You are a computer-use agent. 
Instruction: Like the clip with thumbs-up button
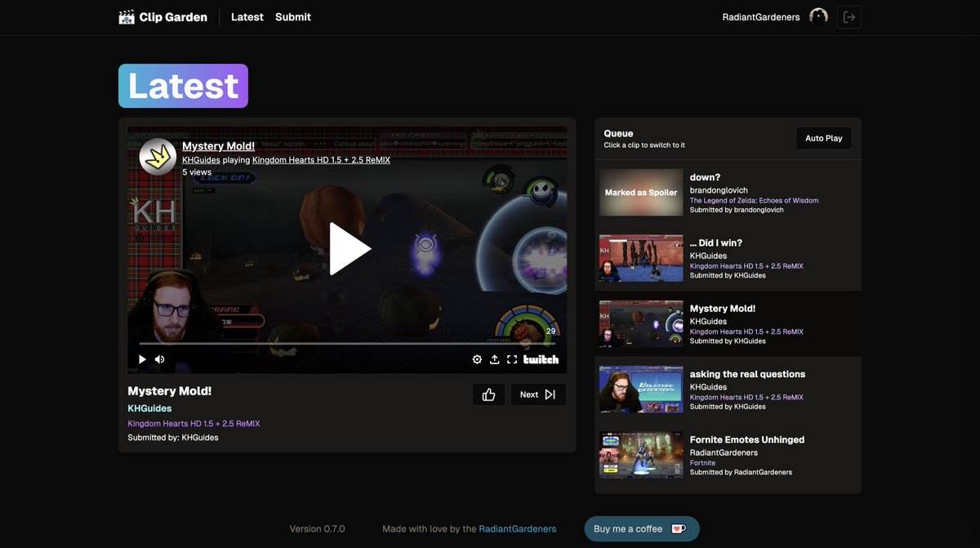pyautogui.click(x=488, y=394)
